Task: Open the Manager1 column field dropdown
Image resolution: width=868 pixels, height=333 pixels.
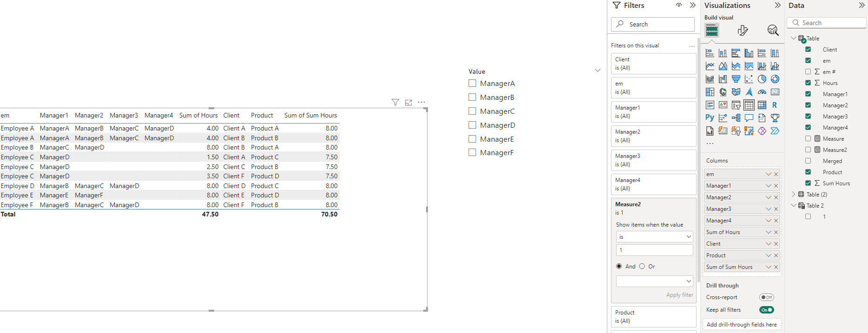Action: pos(769,186)
